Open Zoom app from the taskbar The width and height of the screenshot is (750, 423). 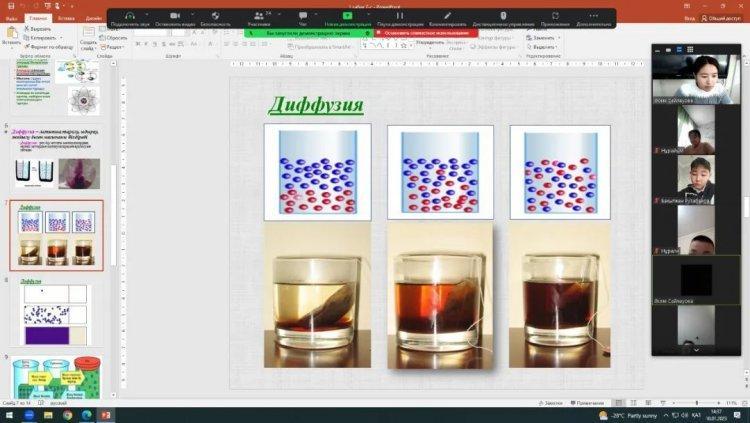tap(29, 415)
